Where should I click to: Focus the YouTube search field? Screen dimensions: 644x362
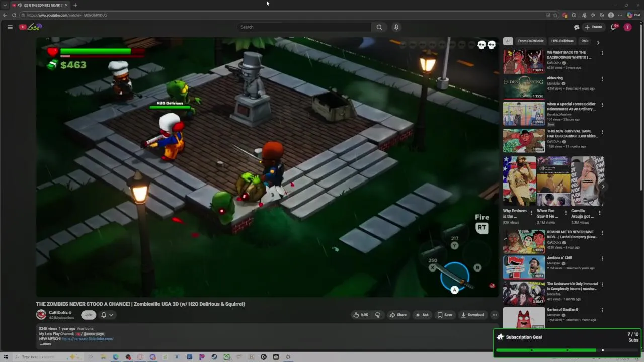point(304,27)
